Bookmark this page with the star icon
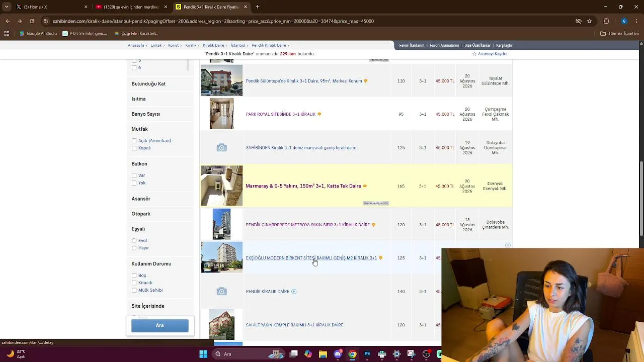This screenshot has height=362, width=644. [x=589, y=21]
